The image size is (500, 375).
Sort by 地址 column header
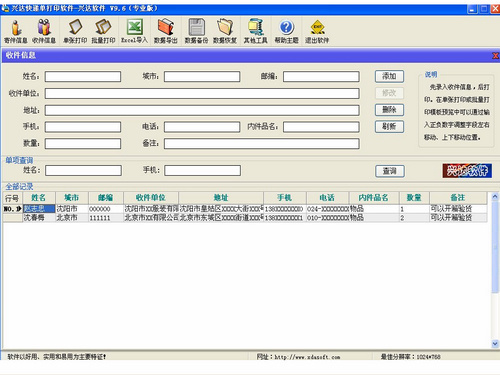pyautogui.click(x=221, y=198)
